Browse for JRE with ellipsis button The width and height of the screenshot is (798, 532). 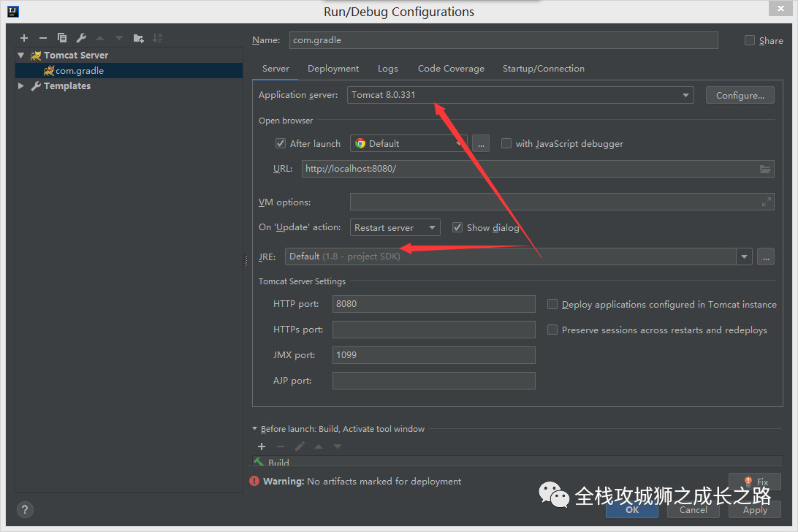point(766,256)
